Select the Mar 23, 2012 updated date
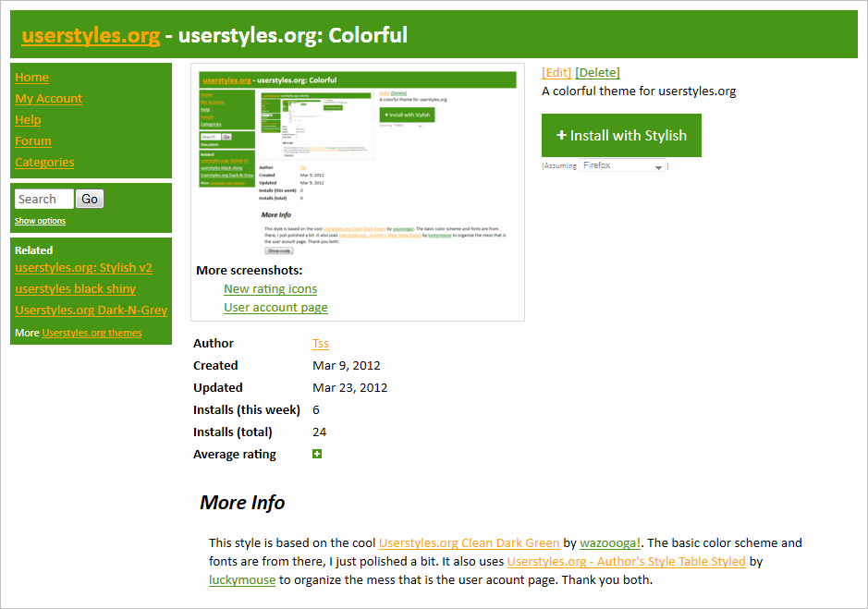The height and width of the screenshot is (609, 868). (349, 387)
